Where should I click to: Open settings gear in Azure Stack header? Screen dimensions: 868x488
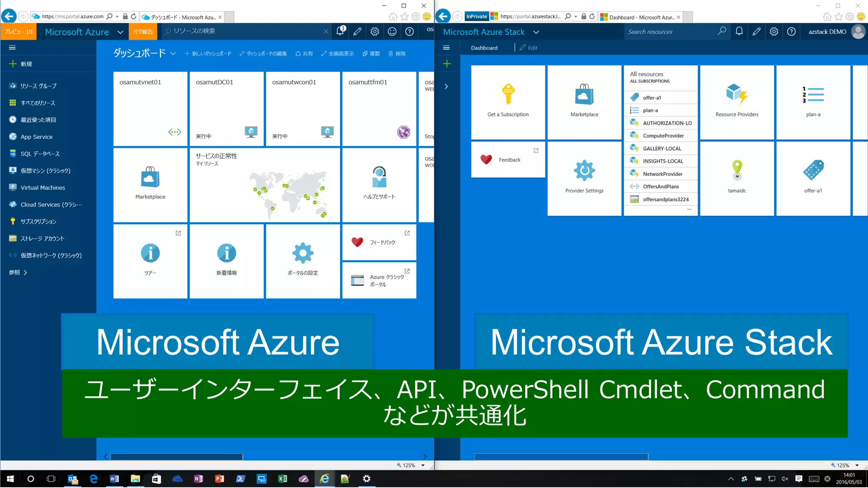[x=774, y=31]
